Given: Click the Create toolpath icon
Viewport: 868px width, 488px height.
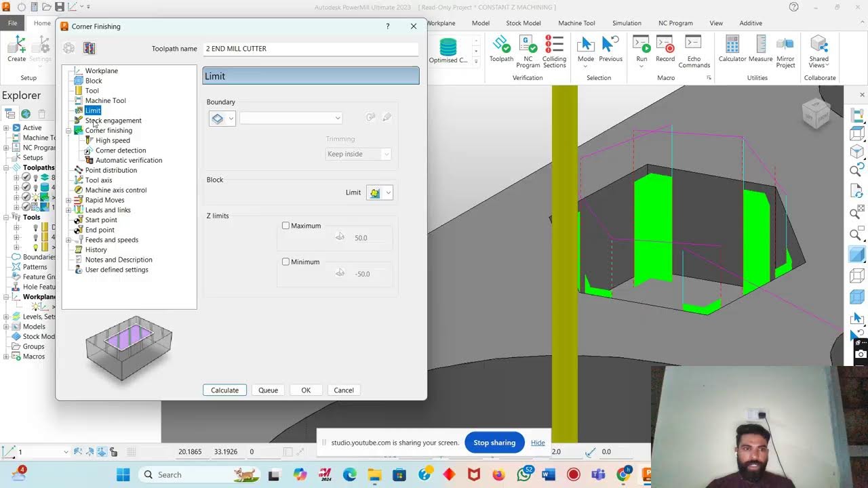Looking at the screenshot, I should (x=16, y=49).
